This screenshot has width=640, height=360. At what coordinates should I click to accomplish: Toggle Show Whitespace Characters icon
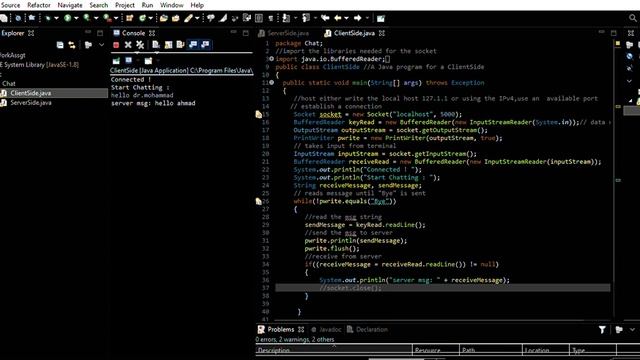point(271,18)
